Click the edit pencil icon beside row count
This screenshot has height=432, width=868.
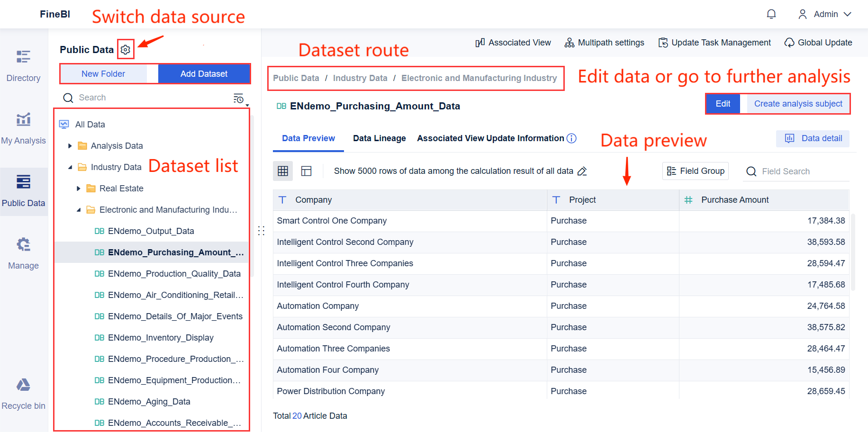point(582,171)
